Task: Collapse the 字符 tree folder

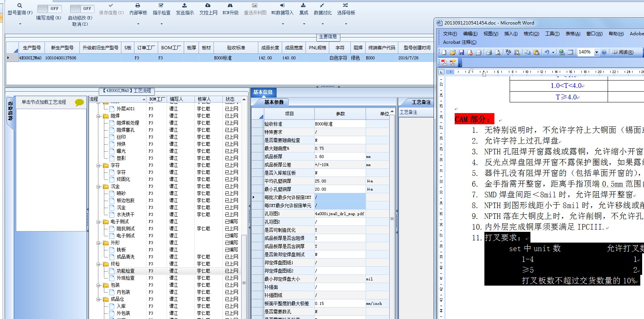Action: (99, 165)
